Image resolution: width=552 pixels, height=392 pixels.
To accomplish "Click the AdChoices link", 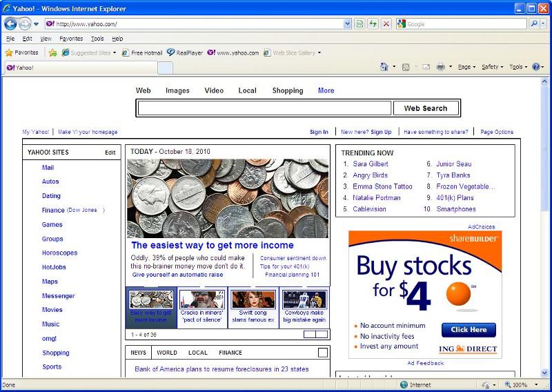I will (x=481, y=227).
